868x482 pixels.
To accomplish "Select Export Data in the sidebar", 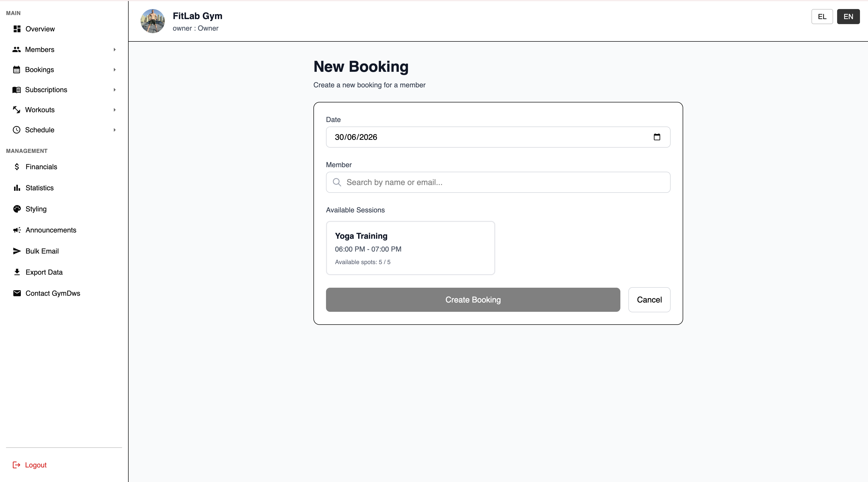I will [64, 272].
